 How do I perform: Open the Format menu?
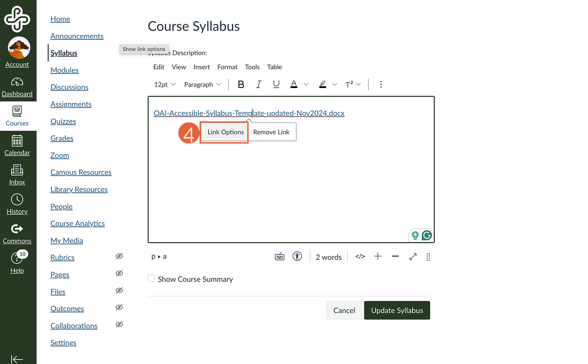pos(227,67)
